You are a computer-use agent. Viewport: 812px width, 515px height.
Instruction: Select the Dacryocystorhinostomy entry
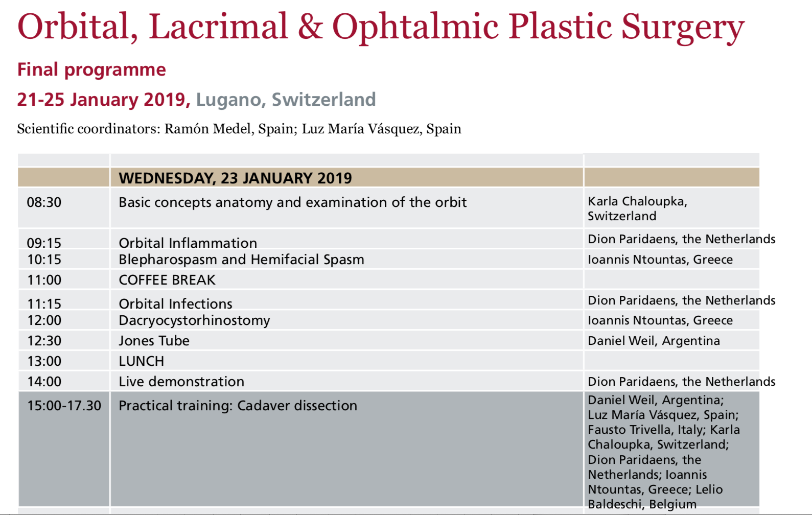[x=194, y=321]
